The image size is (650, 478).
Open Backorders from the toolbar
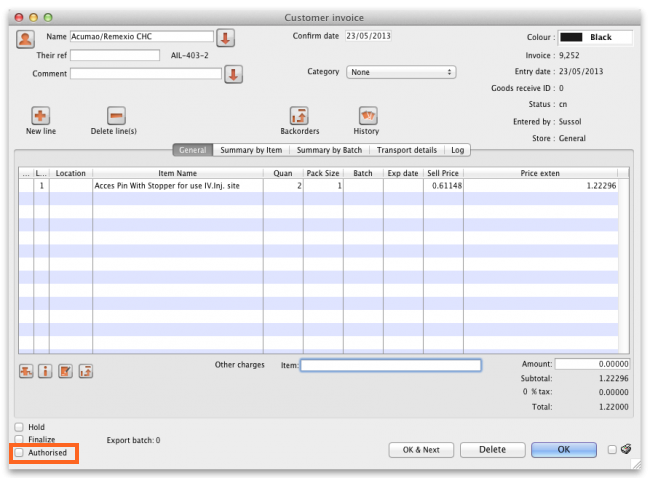[299, 116]
